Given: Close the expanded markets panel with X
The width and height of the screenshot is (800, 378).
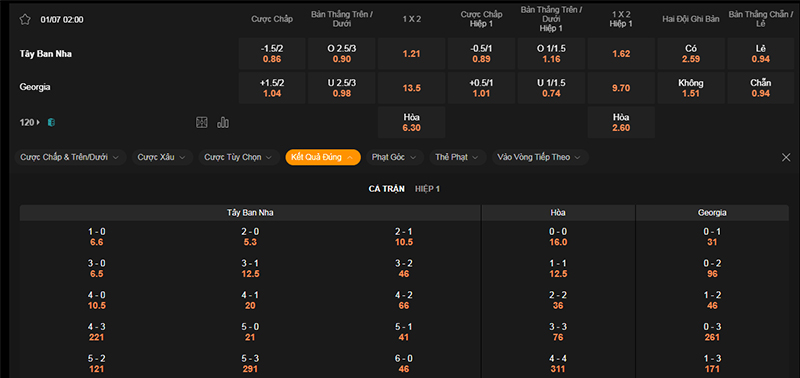Looking at the screenshot, I should click(786, 158).
